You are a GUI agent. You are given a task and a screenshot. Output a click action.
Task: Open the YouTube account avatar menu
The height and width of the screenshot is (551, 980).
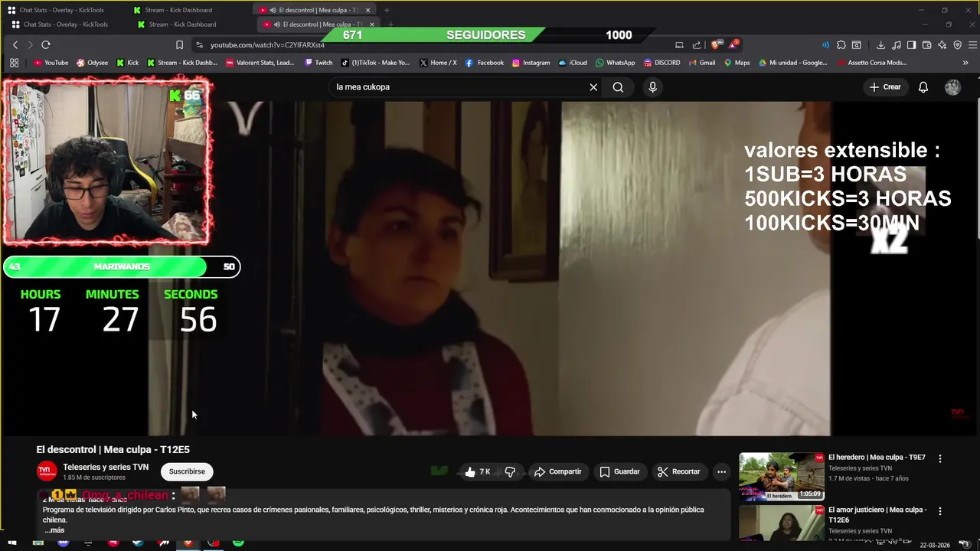[952, 87]
